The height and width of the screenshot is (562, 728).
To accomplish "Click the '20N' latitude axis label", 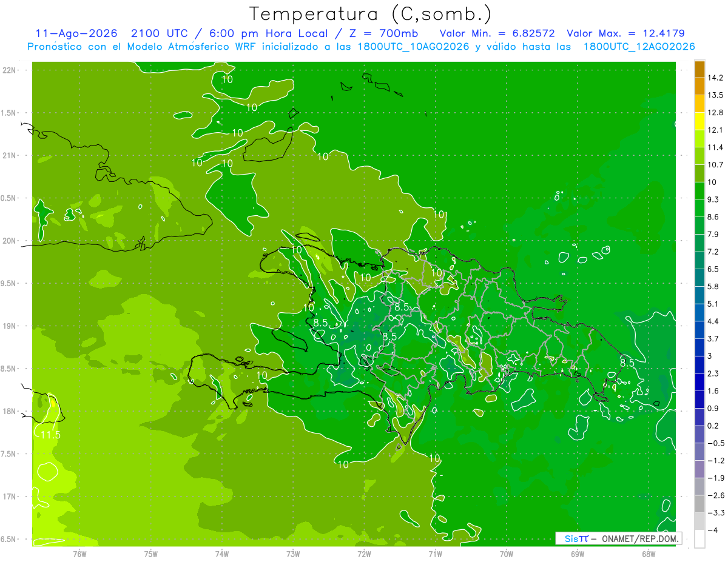I will pos(9,241).
